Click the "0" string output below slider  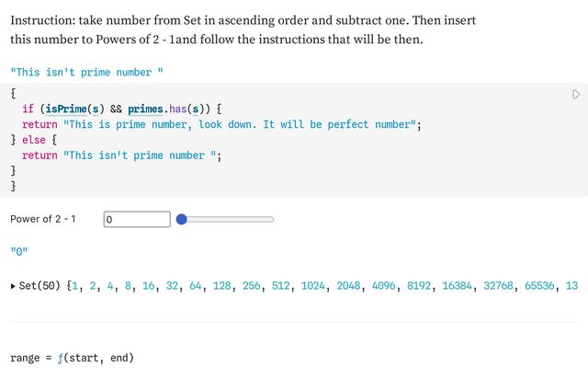19,250
